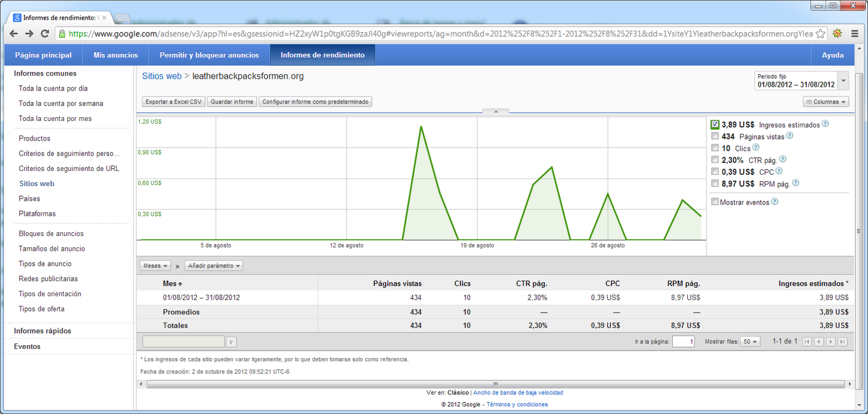Expand the Informes rápidos section
Viewport: 868px width, 414px height.
point(42,331)
